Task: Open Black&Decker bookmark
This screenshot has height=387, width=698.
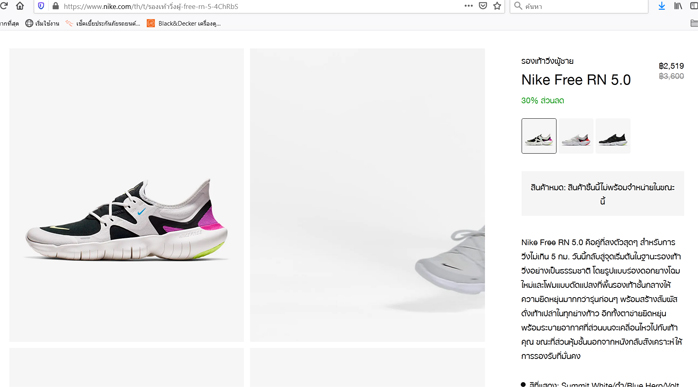Action: pyautogui.click(x=184, y=23)
